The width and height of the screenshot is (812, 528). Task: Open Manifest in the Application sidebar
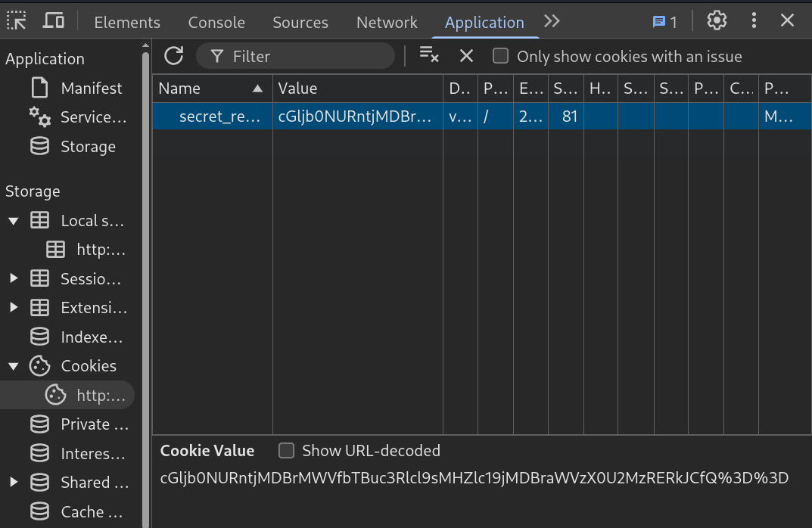91,89
